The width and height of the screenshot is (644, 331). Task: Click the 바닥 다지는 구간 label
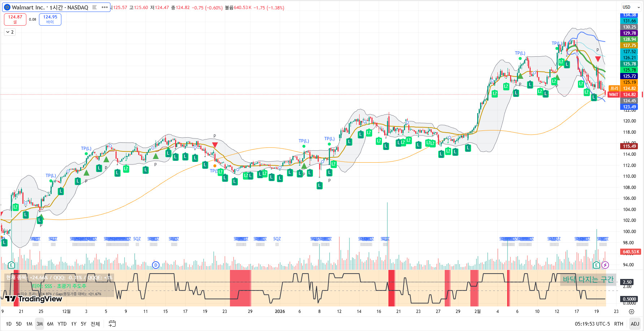pyautogui.click(x=588, y=279)
